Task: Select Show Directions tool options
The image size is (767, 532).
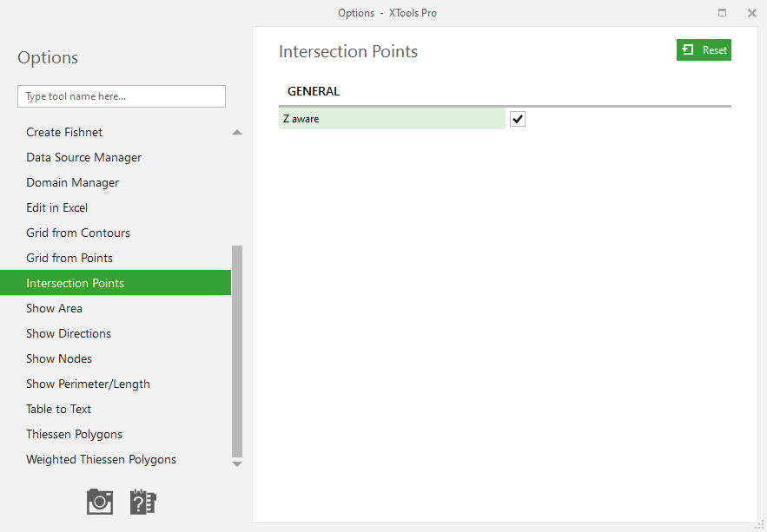Action: point(69,333)
